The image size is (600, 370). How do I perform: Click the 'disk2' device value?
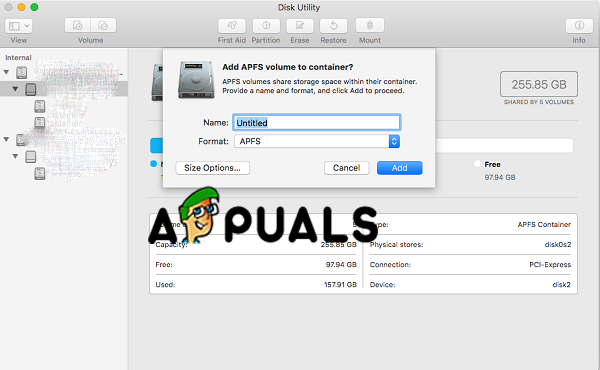point(561,284)
